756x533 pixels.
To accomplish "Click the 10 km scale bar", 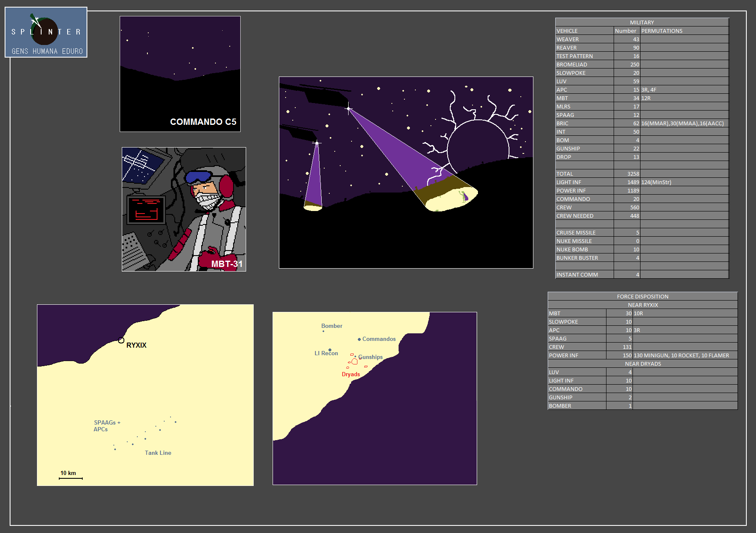I will [x=71, y=478].
